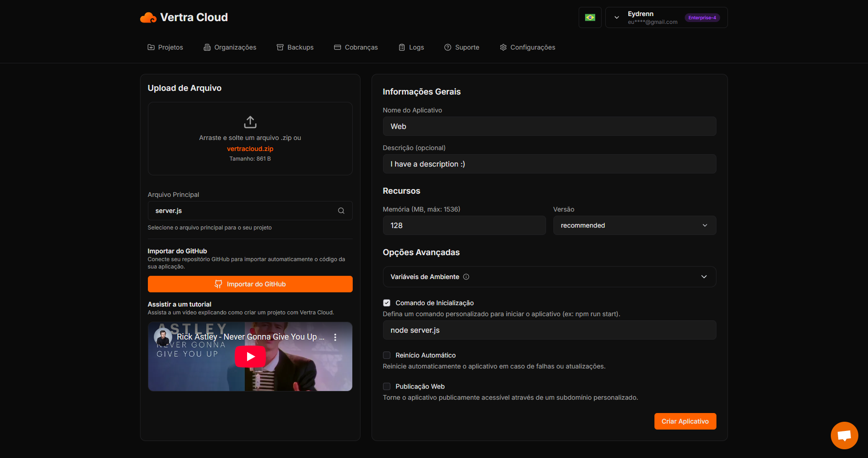Edit the Nome do Aplicativo field
Screen dimensions: 868x458
pos(550,126)
